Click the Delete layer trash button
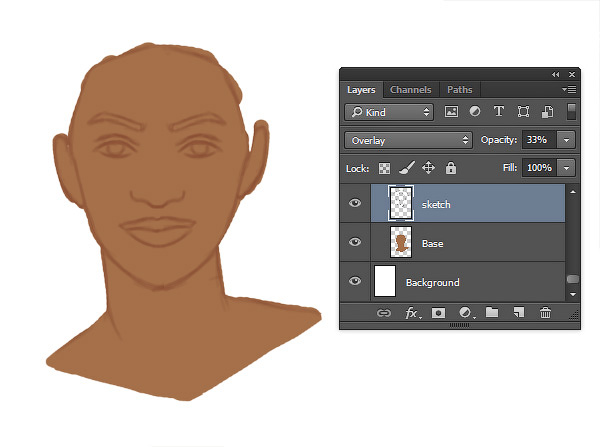This screenshot has height=447, width=600. click(x=545, y=313)
